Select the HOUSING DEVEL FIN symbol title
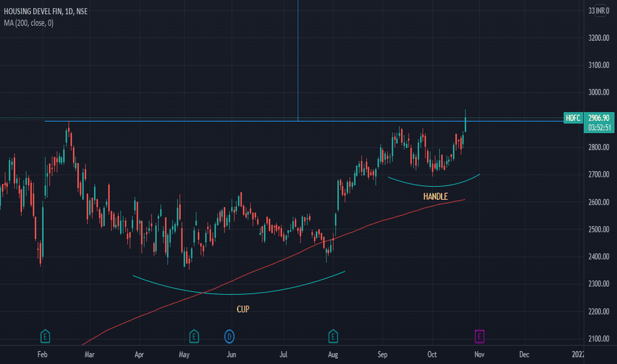This screenshot has height=364, width=617. (46, 11)
